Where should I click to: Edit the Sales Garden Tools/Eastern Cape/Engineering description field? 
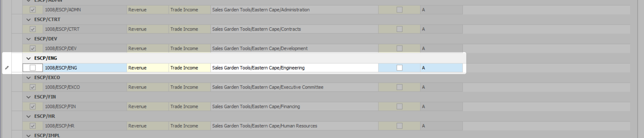294,68
